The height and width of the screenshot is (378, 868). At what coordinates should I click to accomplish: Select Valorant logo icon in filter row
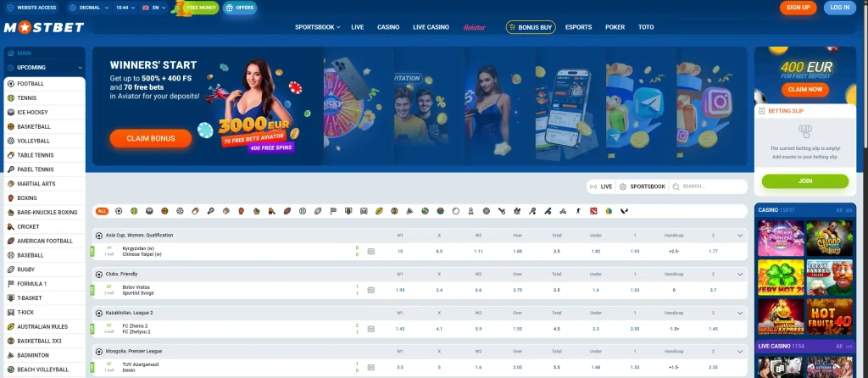[x=624, y=211]
